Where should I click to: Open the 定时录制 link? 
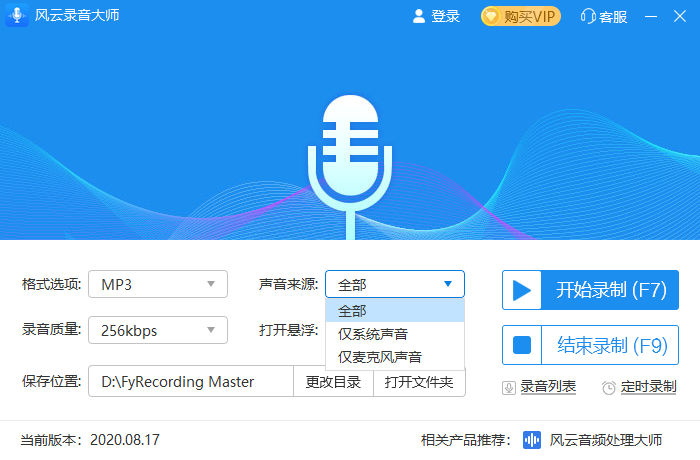[x=648, y=387]
